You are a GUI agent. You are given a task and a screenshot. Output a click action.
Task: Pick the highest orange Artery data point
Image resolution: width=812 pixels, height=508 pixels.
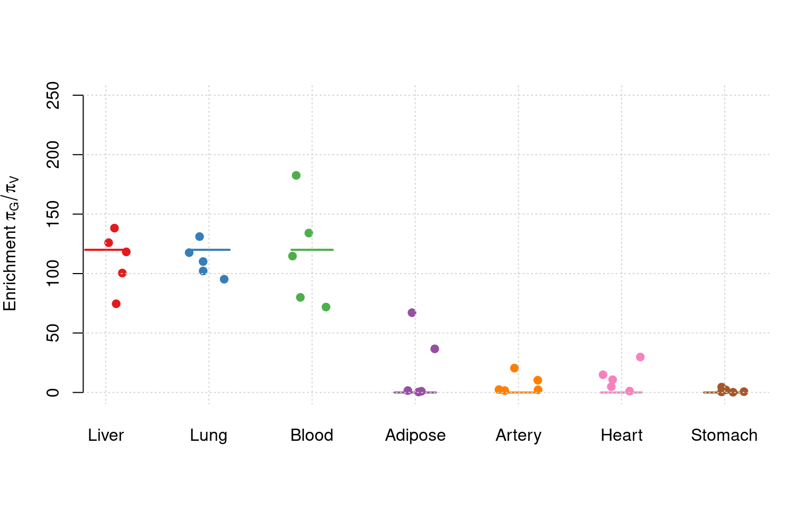coord(514,368)
